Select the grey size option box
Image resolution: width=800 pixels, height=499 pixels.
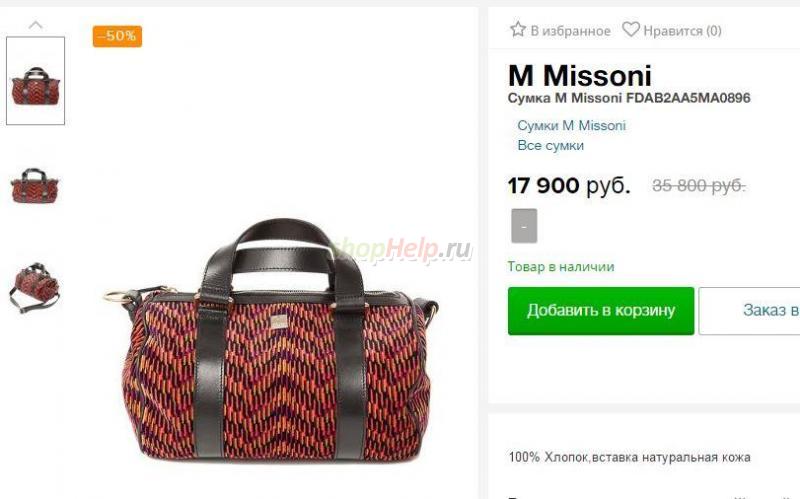pyautogui.click(x=524, y=226)
